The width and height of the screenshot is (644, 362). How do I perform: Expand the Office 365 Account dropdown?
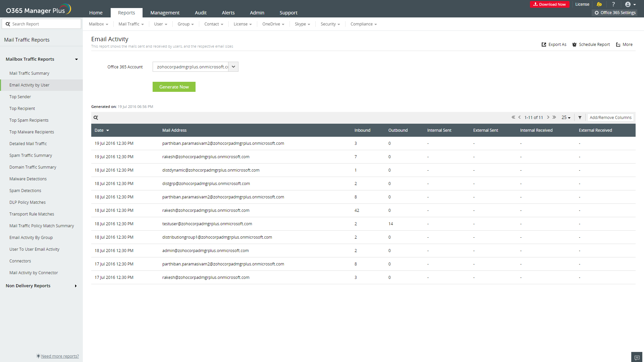233,67
